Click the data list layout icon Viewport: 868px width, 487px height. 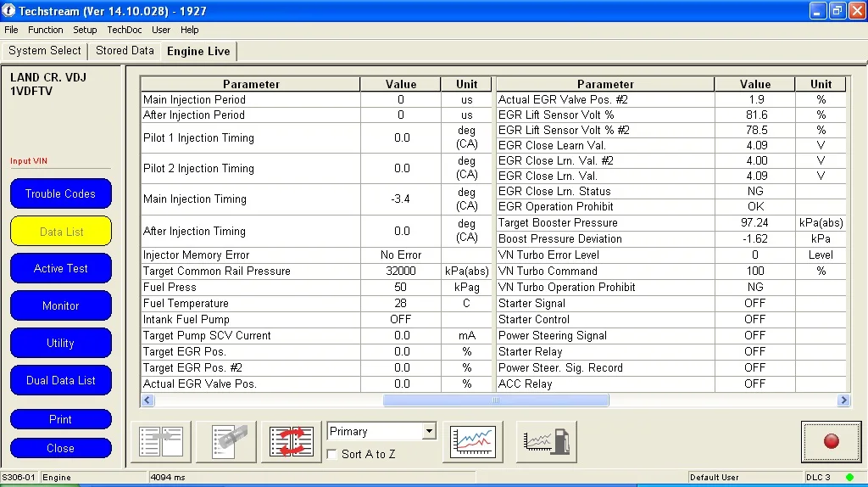click(161, 441)
